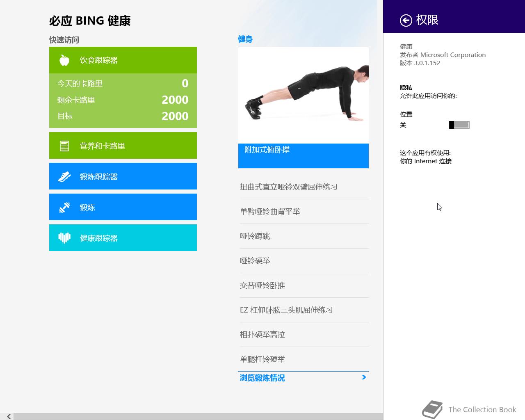Click the chevron beside 浏览锻炼情况
Screen dimensions: 525x420
click(364, 377)
